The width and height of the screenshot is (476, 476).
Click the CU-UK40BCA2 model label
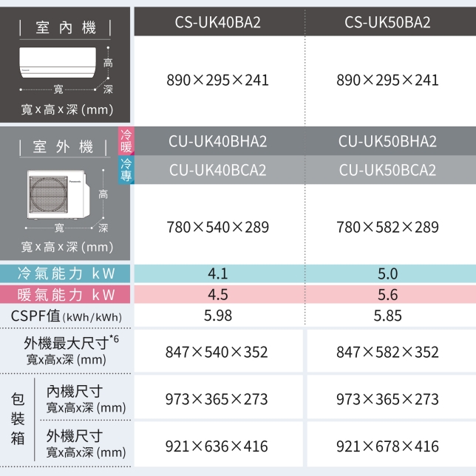(218, 170)
